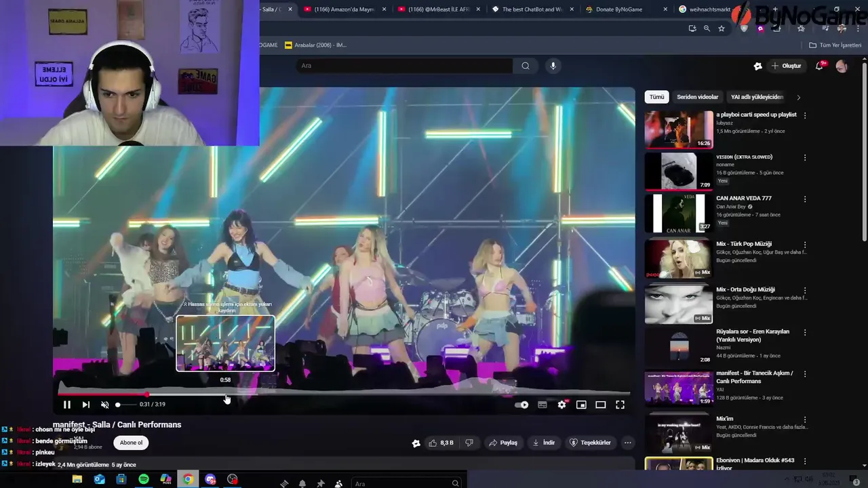Open the Tüm Yer İşaretleri folder
The height and width of the screenshot is (488, 868).
click(x=835, y=45)
